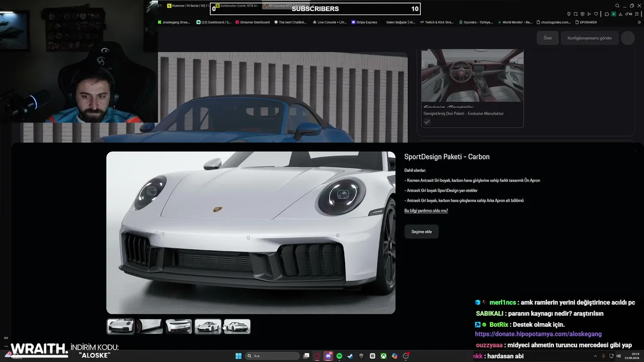Viewport: 644px width, 362px height.
Task: Expand the system tray hidden icons arrow
Action: pos(595,356)
